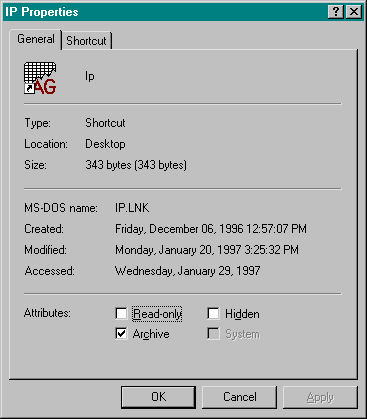The image size is (367, 419).
Task: Click the size text '343 bytes (343 bytes)'
Action: coord(136,165)
